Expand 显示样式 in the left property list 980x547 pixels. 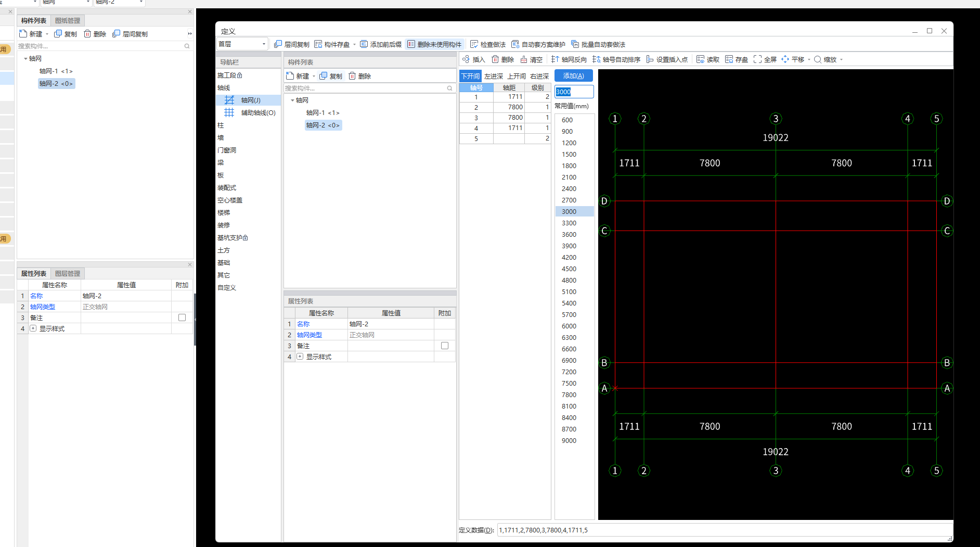point(33,328)
